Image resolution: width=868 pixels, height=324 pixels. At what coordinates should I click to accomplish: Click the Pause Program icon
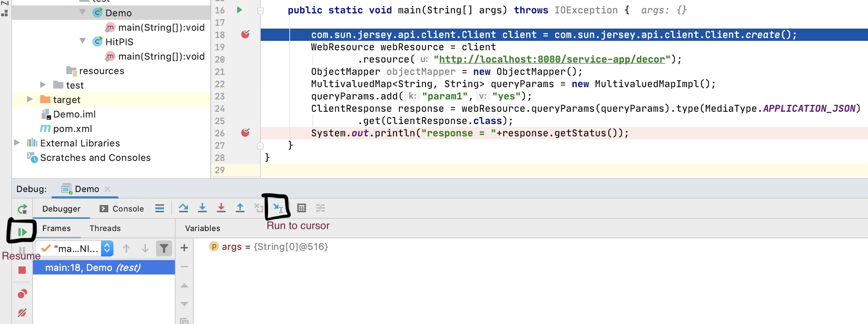(x=22, y=250)
